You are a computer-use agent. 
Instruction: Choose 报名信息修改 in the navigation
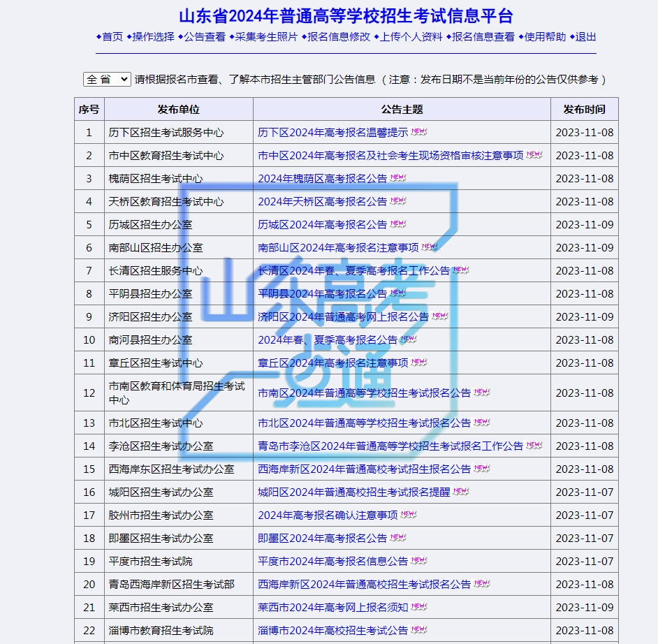coord(339,37)
